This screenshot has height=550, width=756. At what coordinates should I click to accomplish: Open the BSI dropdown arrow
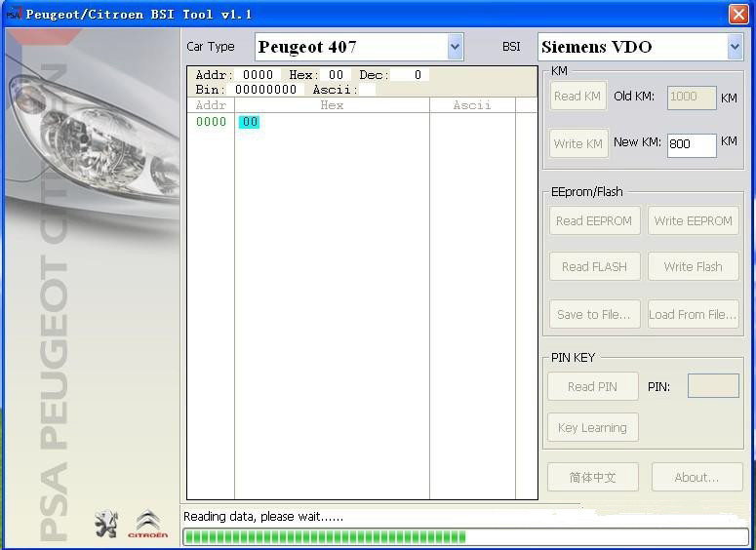click(x=735, y=47)
